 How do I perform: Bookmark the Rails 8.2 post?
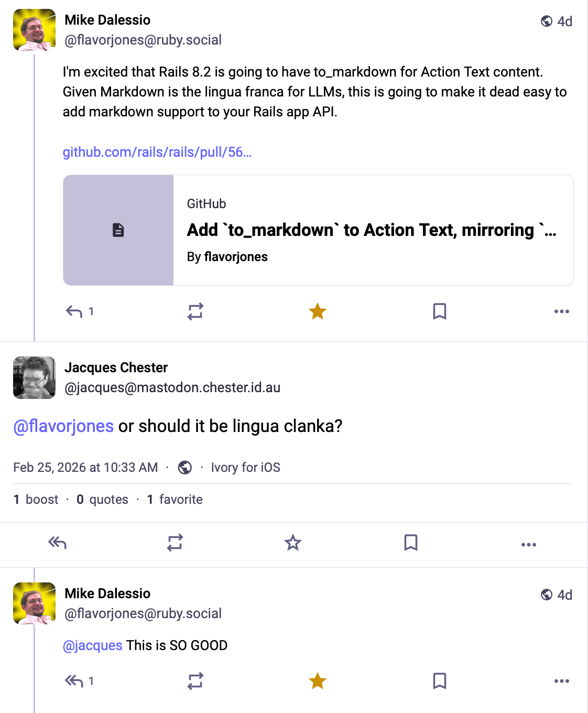point(440,311)
